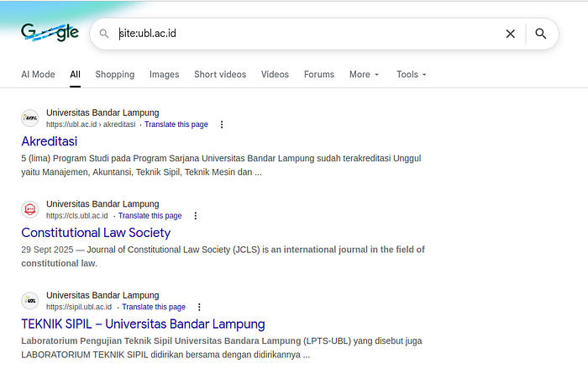Click Universitas Bandar Lampung name above cls.ubl.ac.id
The width and height of the screenshot is (588, 369).
pyautogui.click(x=102, y=203)
